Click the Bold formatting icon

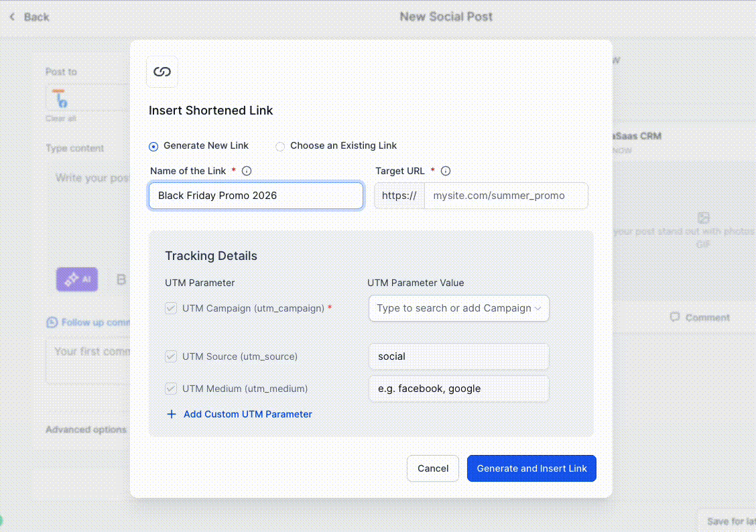[121, 279]
